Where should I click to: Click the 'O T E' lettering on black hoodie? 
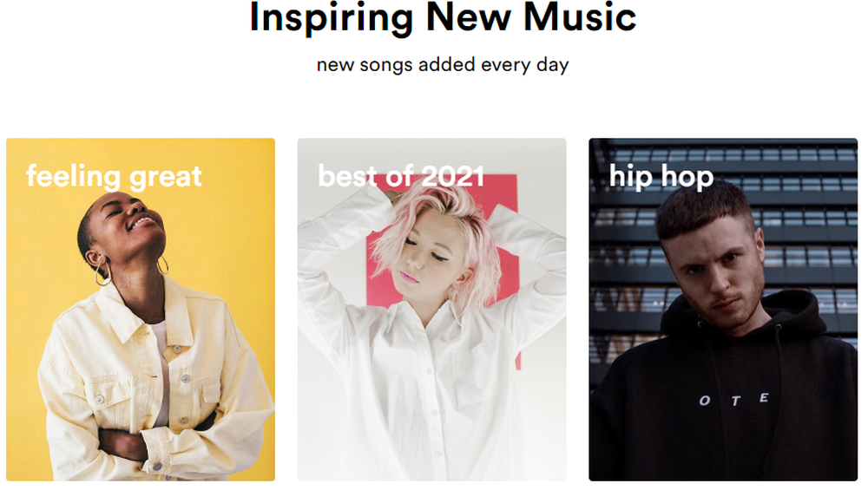734,399
